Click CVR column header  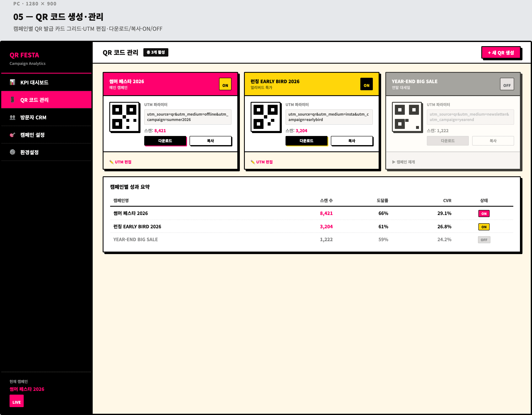(447, 200)
